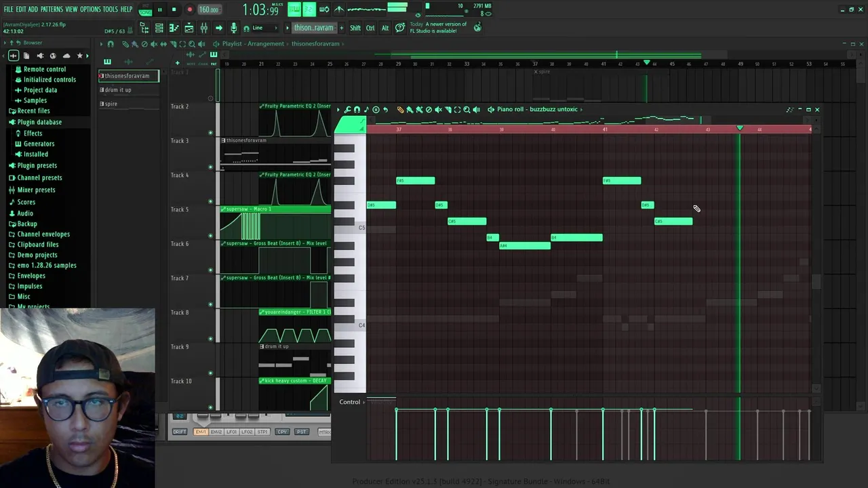Toggle main snap magnet icon in toolbar
The height and width of the screenshot is (488, 868).
(246, 28)
